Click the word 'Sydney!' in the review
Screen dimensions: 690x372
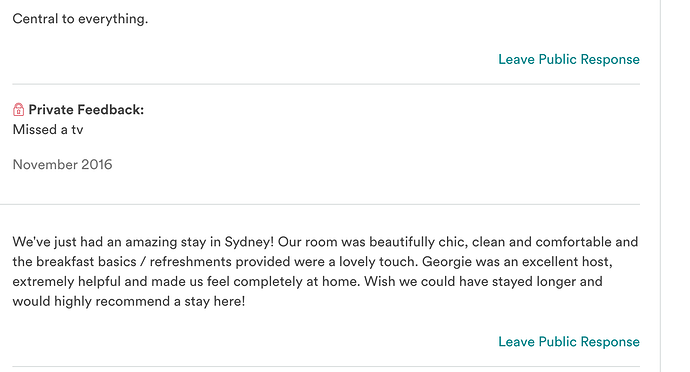pos(249,242)
